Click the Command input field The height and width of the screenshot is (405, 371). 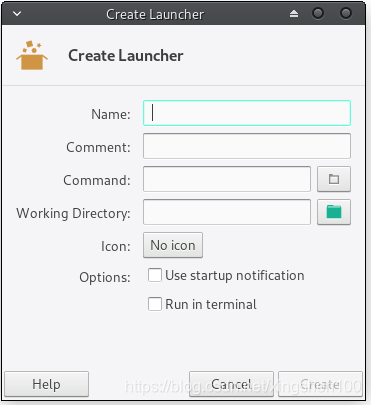point(227,179)
